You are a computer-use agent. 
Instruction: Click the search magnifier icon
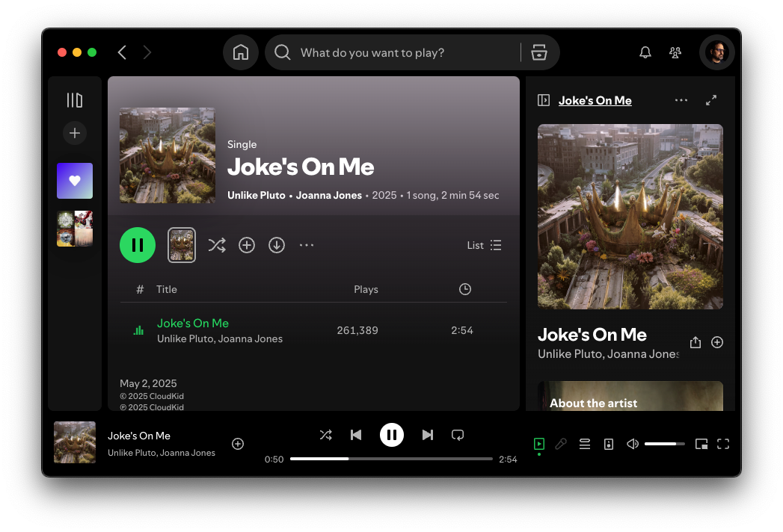click(283, 52)
